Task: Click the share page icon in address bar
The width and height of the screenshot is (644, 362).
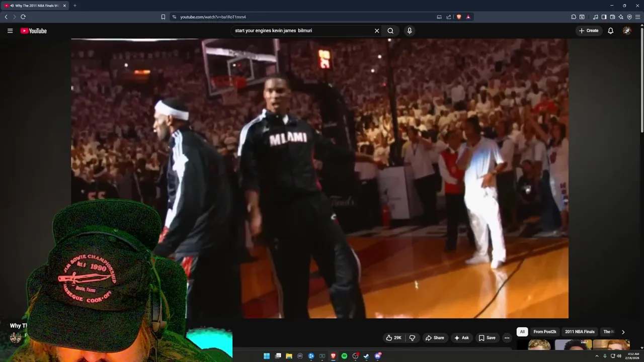Action: (x=449, y=17)
